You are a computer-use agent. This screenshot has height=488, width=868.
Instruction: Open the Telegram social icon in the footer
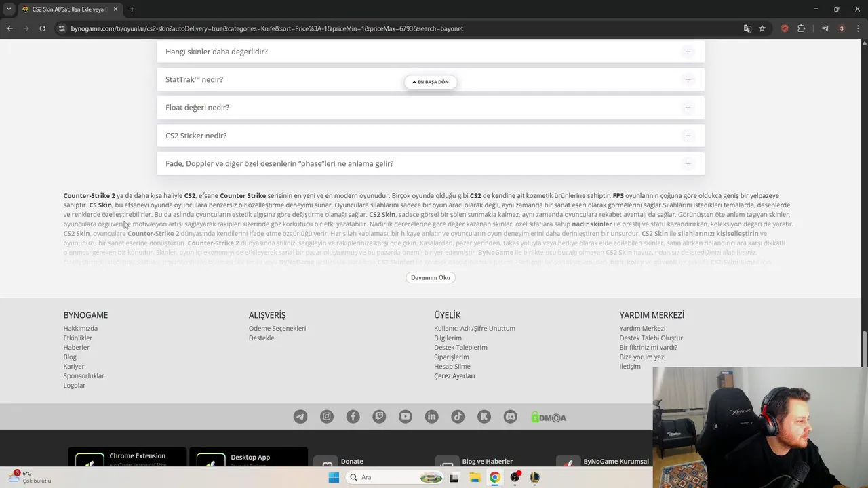click(300, 417)
